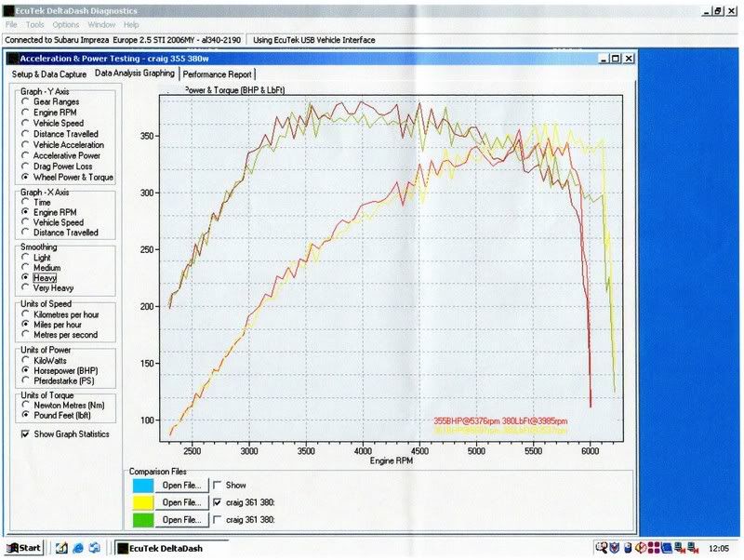Open the Options menu
Viewport: 744px width, 560px height.
[x=65, y=25]
